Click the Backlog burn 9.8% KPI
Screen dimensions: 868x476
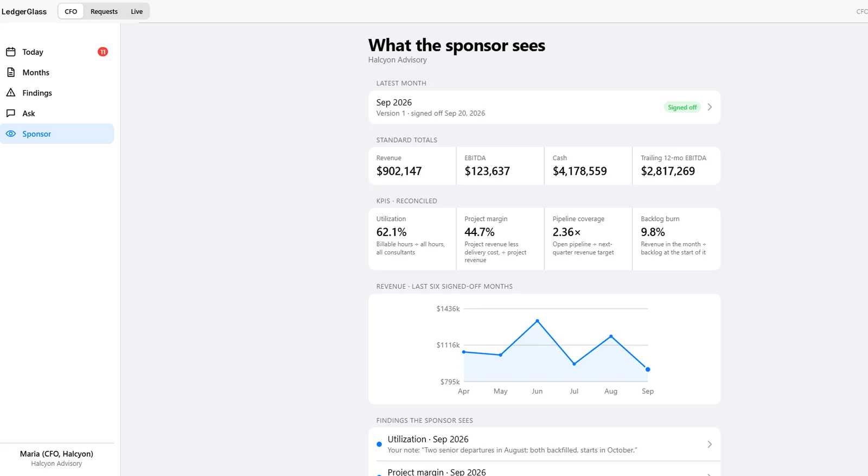[676, 239]
